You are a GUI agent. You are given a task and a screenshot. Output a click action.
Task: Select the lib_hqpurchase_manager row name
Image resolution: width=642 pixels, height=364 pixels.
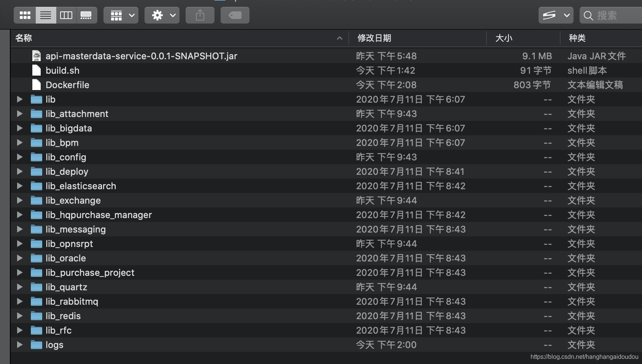pyautogui.click(x=99, y=215)
